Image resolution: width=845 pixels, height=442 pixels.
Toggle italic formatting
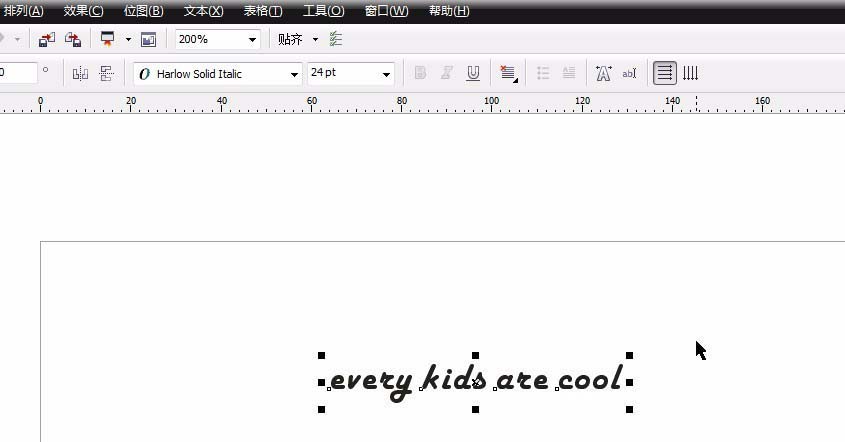pyautogui.click(x=446, y=73)
